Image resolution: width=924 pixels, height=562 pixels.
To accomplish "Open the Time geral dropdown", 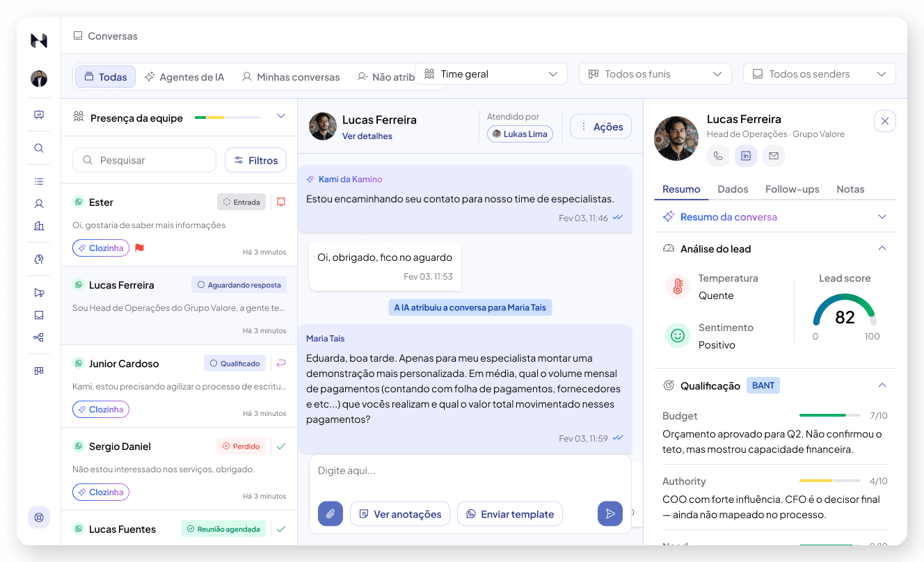I will 491,74.
